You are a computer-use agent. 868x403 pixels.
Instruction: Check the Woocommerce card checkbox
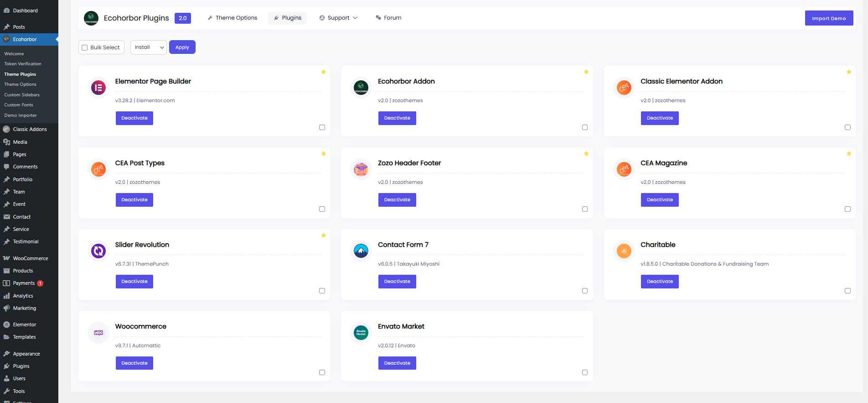pos(322,372)
